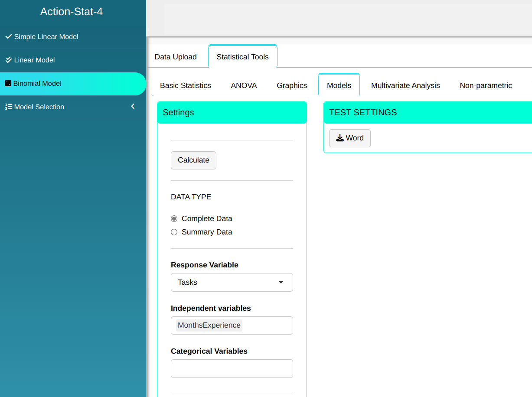Click the Action-Stat-4 title link

point(72,12)
